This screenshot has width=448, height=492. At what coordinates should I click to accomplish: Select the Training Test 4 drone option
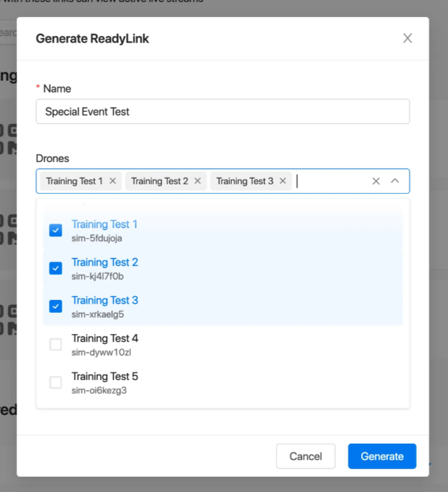point(105,339)
